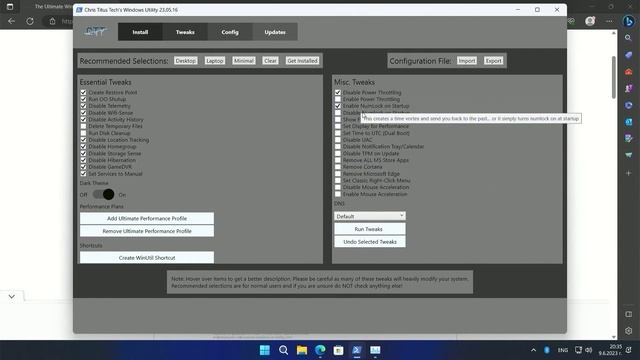Click the Edge sidebar search icon
Image resolution: width=640 pixels, height=360 pixels.
pos(628,38)
